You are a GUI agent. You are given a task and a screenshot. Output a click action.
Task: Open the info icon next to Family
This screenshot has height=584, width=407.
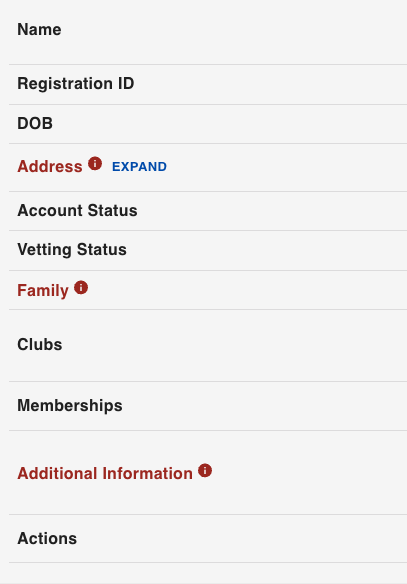pos(81,288)
